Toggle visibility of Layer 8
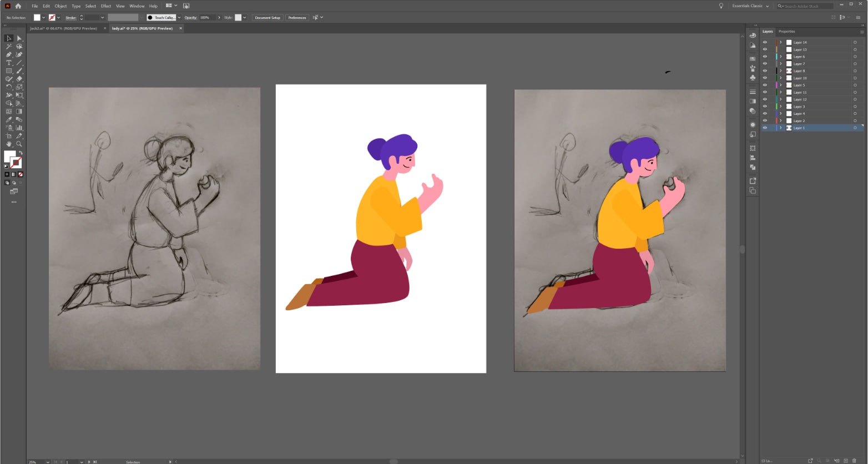Viewport: 868px width, 464px height. pyautogui.click(x=765, y=71)
